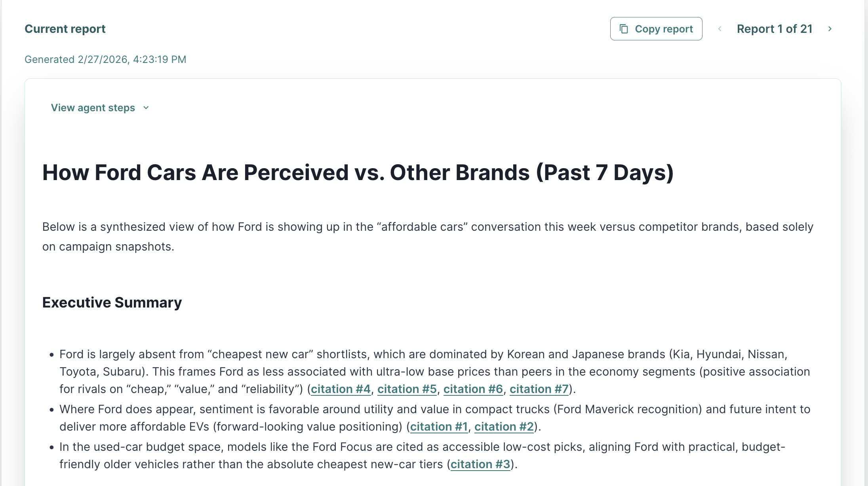Follow the citation #5 link
The width and height of the screenshot is (868, 486).
[x=407, y=389]
